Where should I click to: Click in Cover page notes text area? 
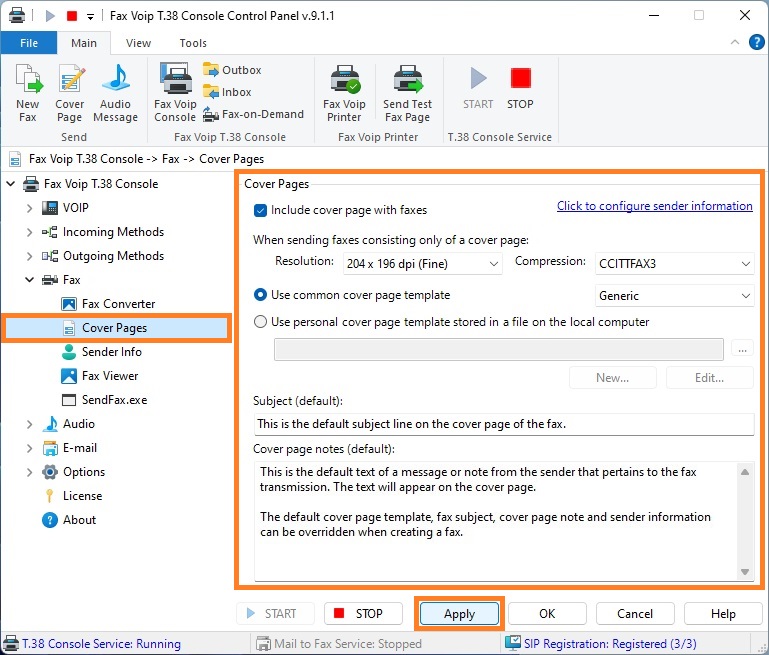click(x=495, y=521)
